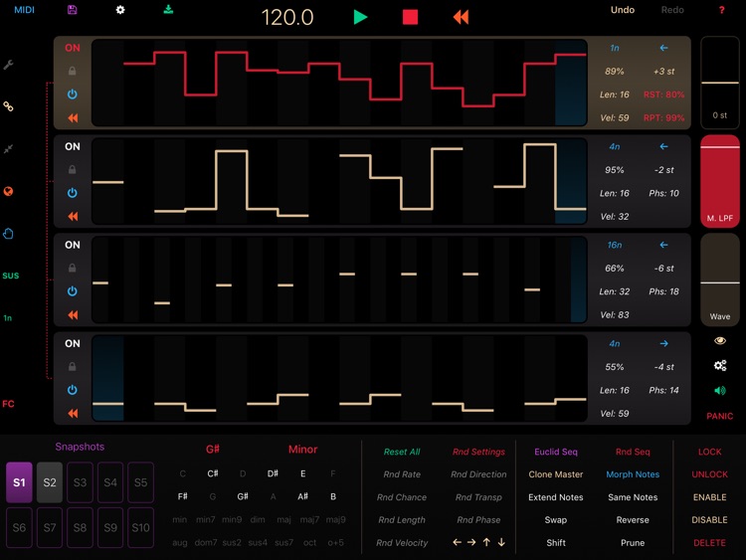Open the Minor scale selector
746x560 pixels.
302,450
